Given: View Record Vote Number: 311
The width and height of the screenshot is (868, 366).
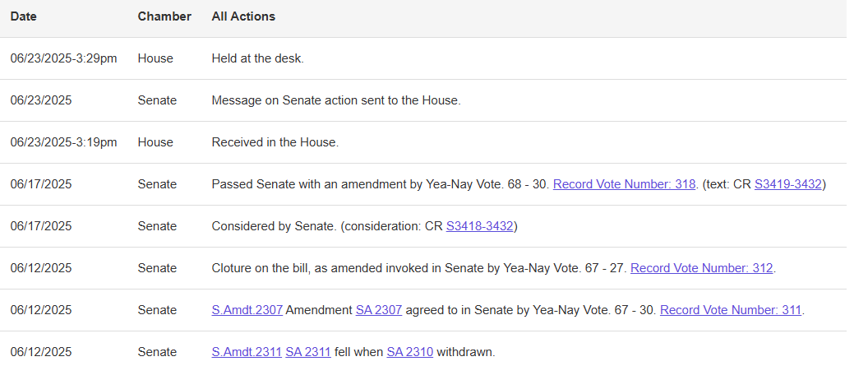Looking at the screenshot, I should tap(731, 310).
